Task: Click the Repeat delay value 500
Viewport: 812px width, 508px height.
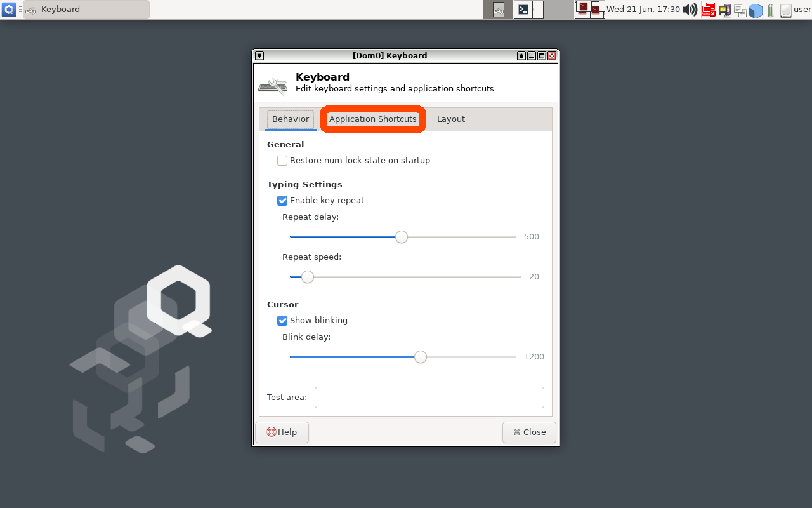Action: [x=532, y=237]
